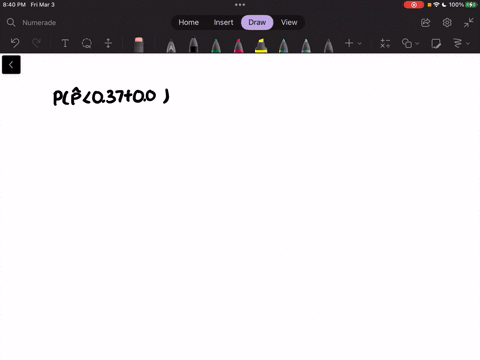Image resolution: width=480 pixels, height=360 pixels.
Task: Click the 100% battery indicator
Action: [x=462, y=5]
